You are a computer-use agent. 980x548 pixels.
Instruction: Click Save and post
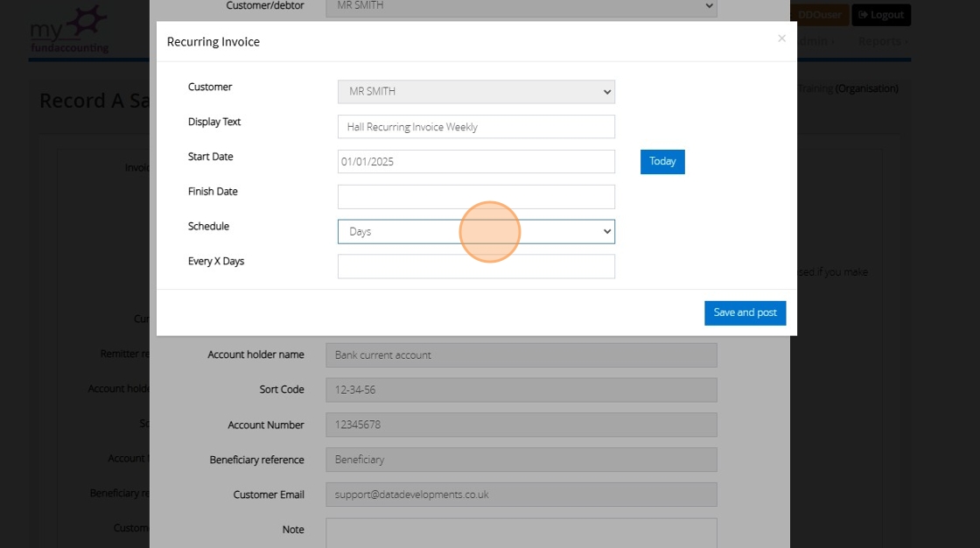[745, 313]
